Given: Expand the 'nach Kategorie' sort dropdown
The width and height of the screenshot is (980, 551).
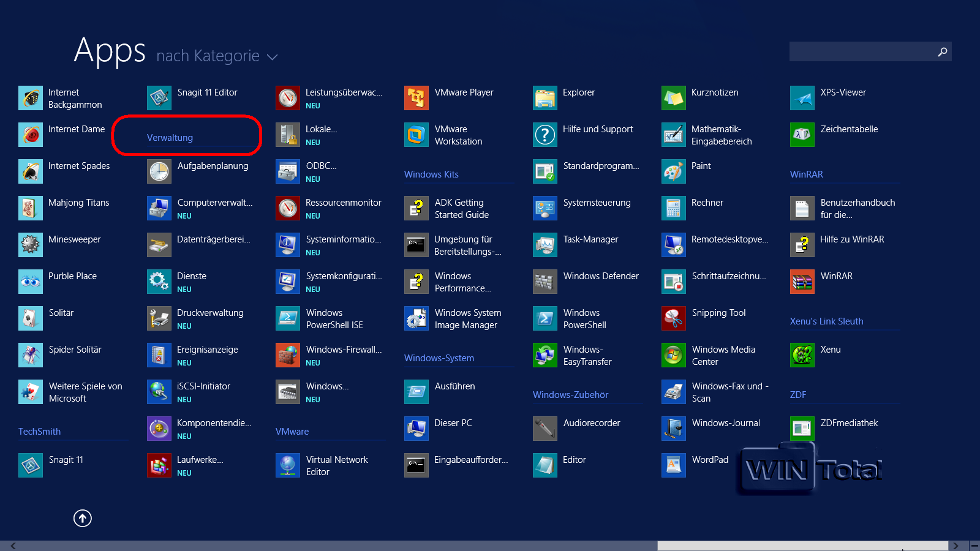Looking at the screenshot, I should coord(208,56).
